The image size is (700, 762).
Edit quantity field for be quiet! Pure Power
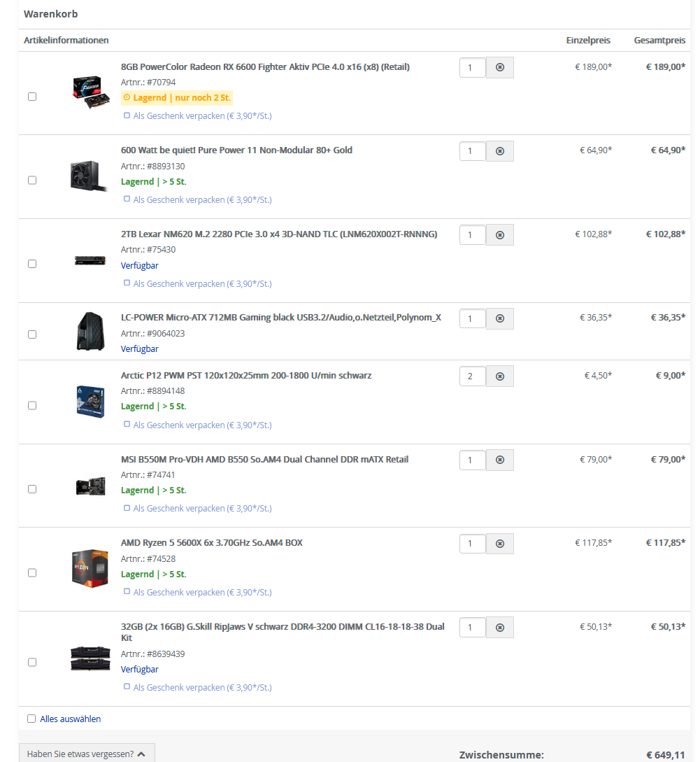click(473, 151)
